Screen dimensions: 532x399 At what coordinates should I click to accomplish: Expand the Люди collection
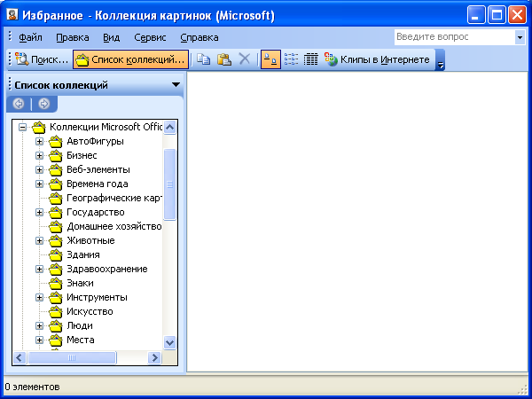(x=39, y=326)
